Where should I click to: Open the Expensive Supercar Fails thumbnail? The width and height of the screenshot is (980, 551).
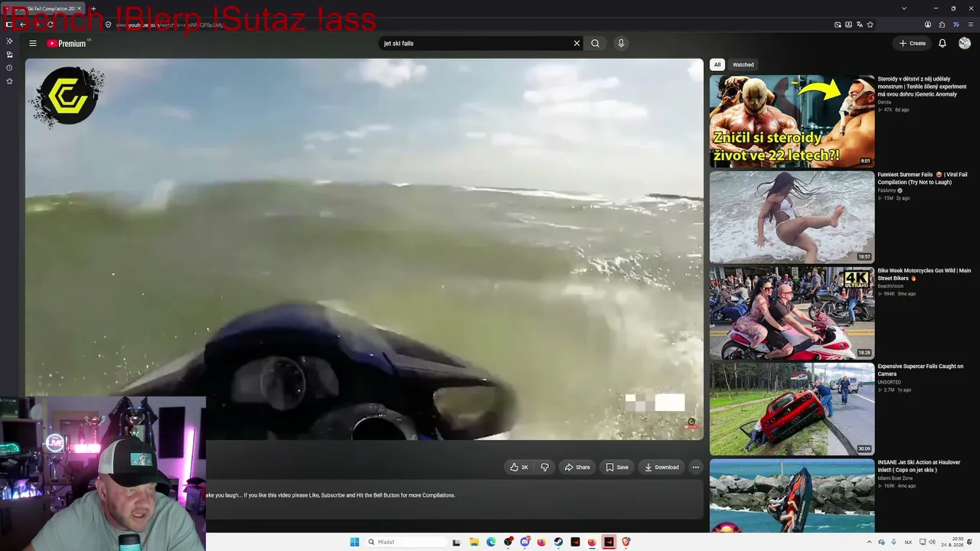[792, 409]
